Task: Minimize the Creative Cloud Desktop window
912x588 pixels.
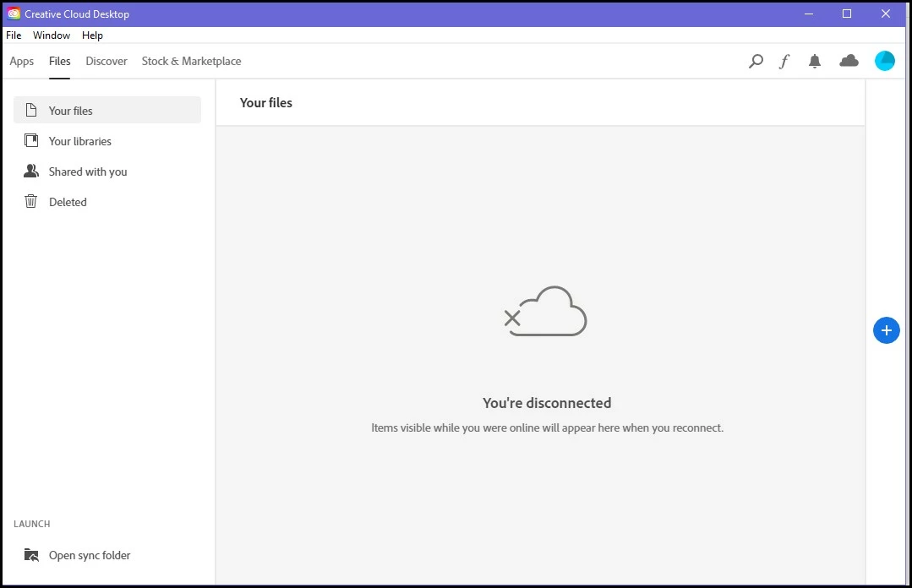Action: [x=809, y=14]
